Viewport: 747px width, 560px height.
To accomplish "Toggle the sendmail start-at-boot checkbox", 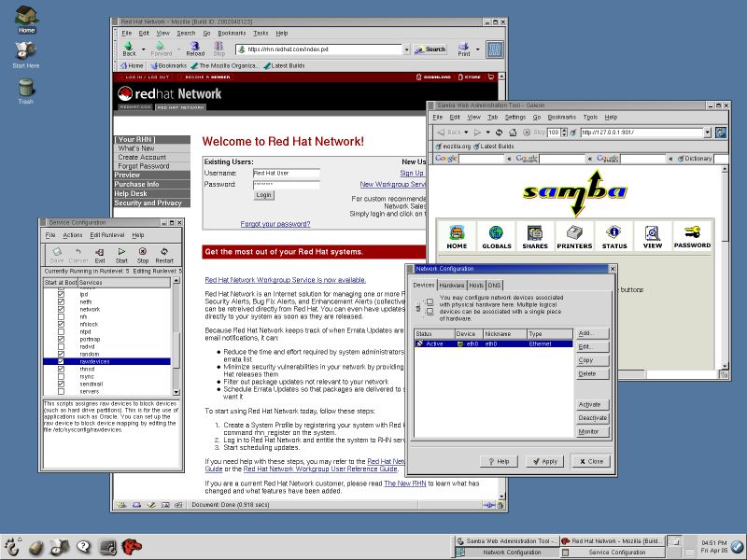I will pyautogui.click(x=61, y=384).
